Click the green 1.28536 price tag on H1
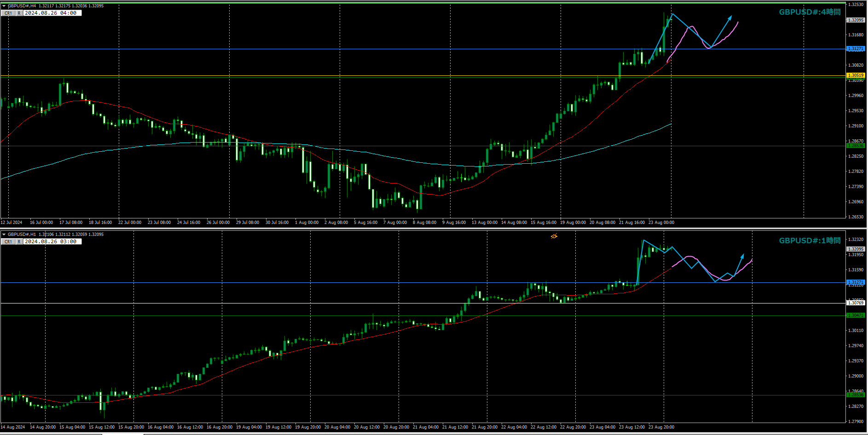The image size is (868, 435). pyautogui.click(x=856, y=395)
